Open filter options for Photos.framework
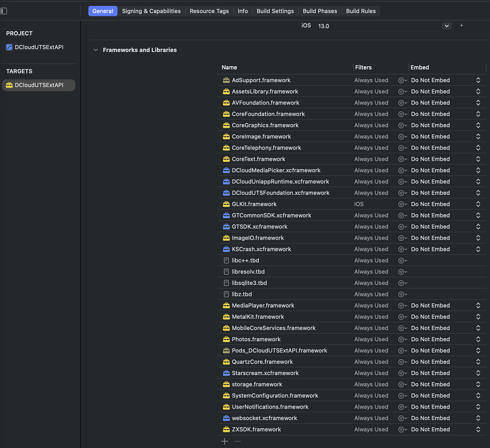This screenshot has width=490, height=448. [x=402, y=339]
